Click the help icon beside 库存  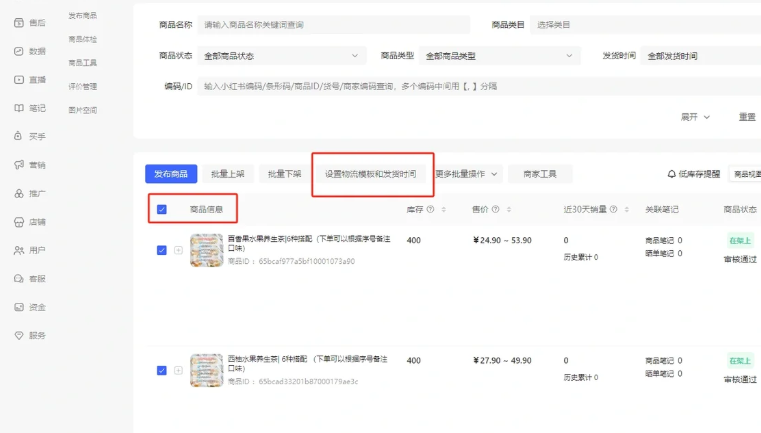[x=430, y=209]
